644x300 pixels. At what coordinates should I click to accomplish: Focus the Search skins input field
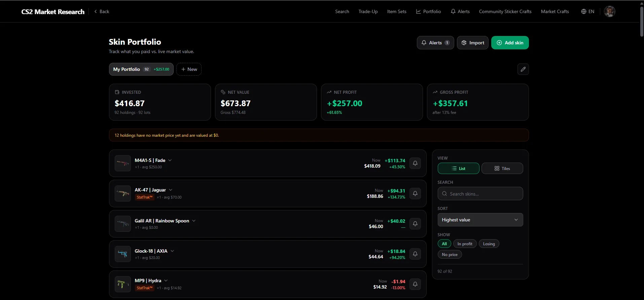coord(480,194)
